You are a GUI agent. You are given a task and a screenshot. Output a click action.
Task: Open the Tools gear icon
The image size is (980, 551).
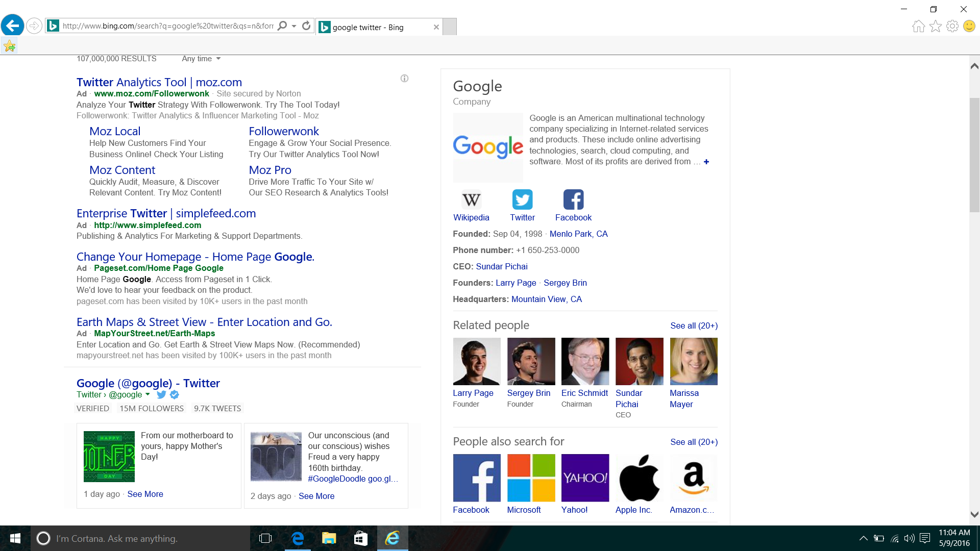pos(952,26)
